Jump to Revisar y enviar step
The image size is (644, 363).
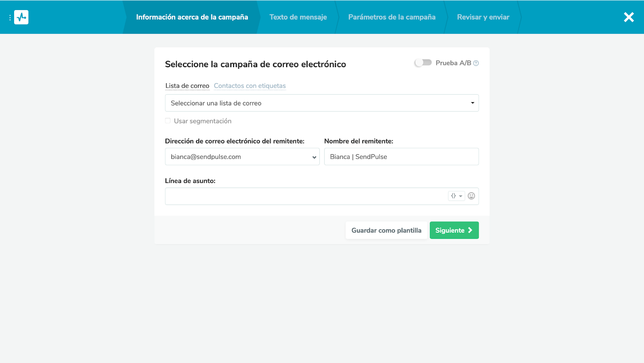(483, 17)
